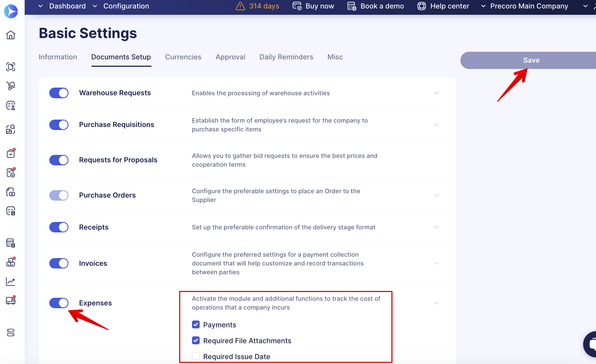Open the Approval tab

click(230, 57)
